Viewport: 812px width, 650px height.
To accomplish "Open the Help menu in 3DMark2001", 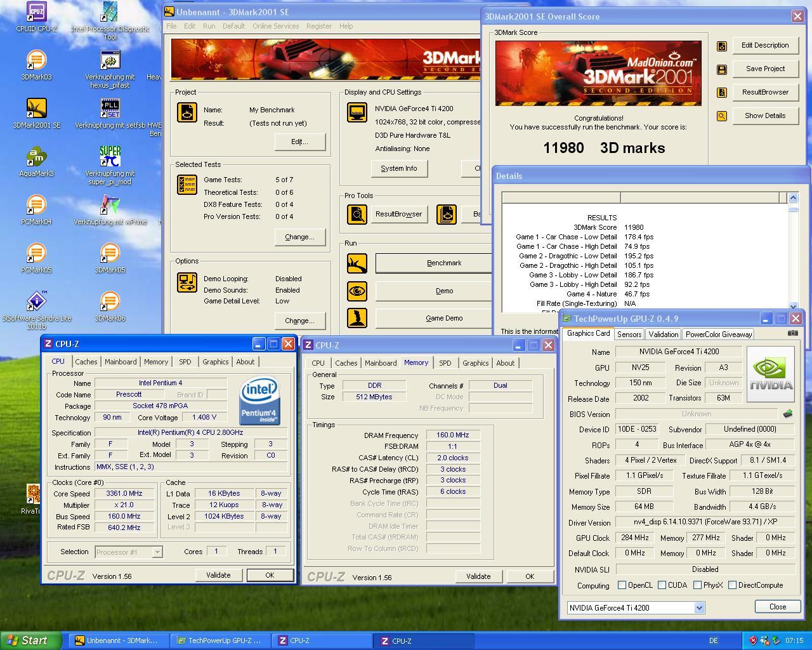I will coord(346,26).
